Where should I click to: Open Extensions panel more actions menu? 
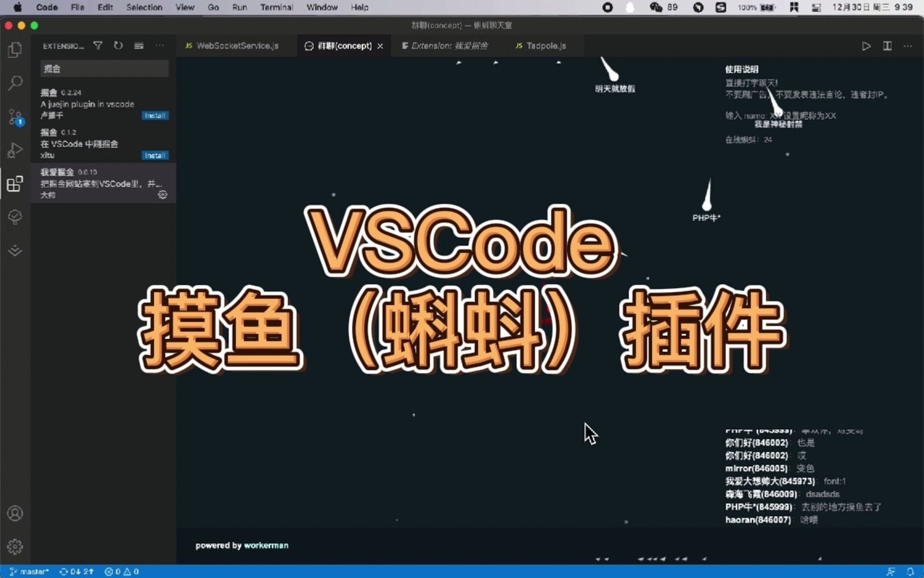click(x=159, y=45)
